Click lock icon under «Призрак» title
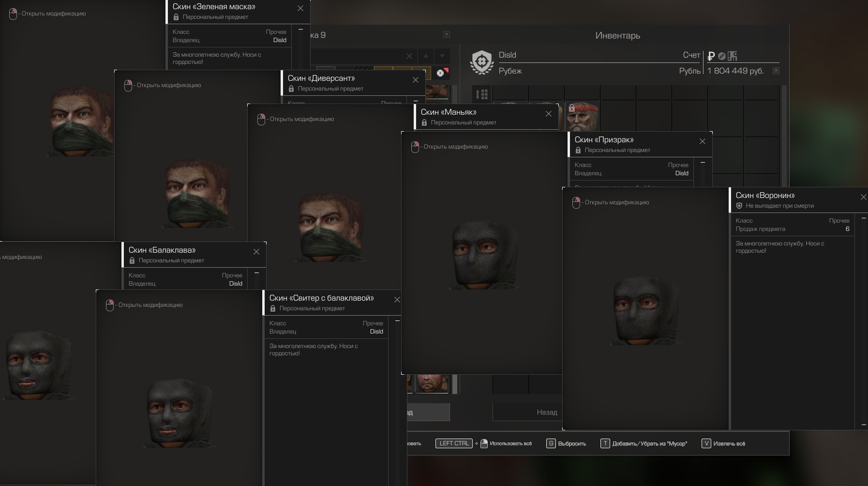Screen dimensions: 868x486 coord(578,150)
